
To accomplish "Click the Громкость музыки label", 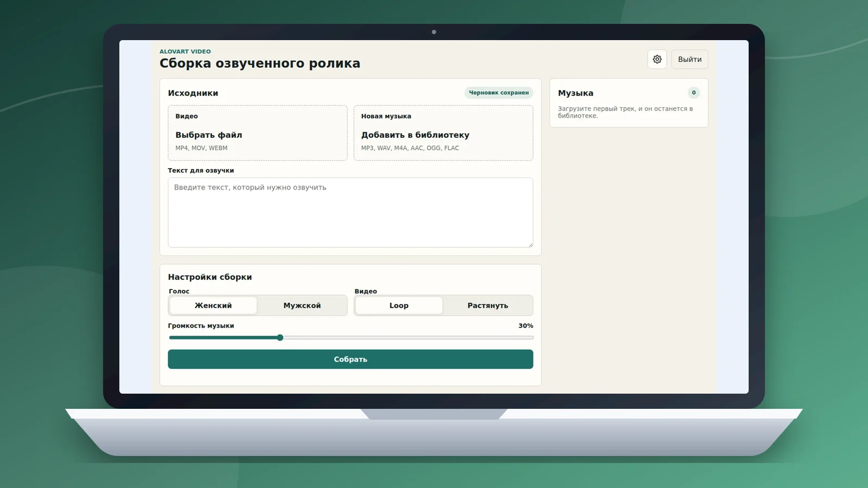I will pos(201,326).
